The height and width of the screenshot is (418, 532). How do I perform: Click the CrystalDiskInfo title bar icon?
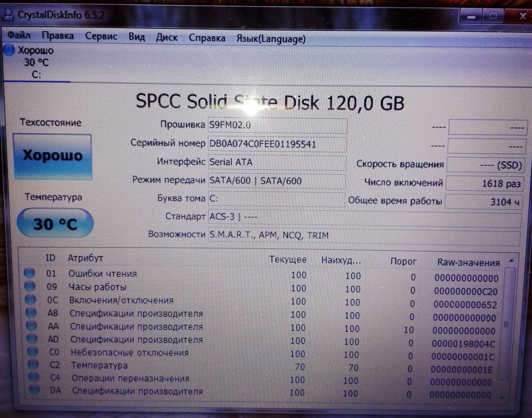tap(8, 15)
